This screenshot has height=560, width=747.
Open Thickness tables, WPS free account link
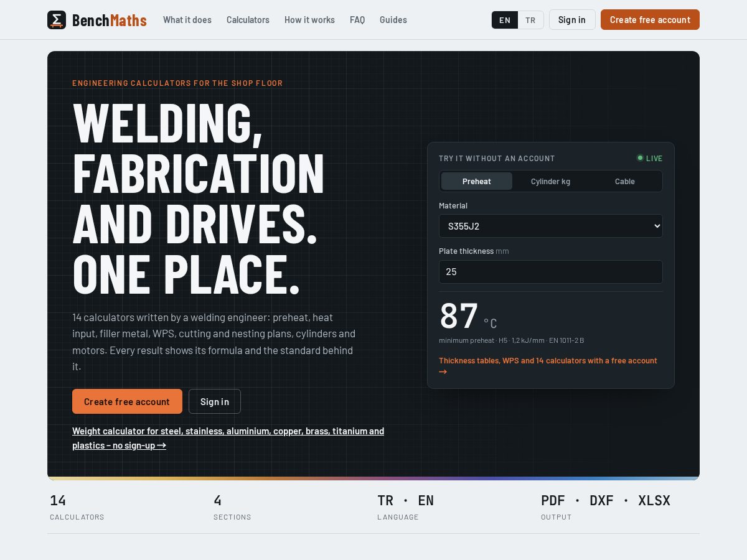[548, 366]
